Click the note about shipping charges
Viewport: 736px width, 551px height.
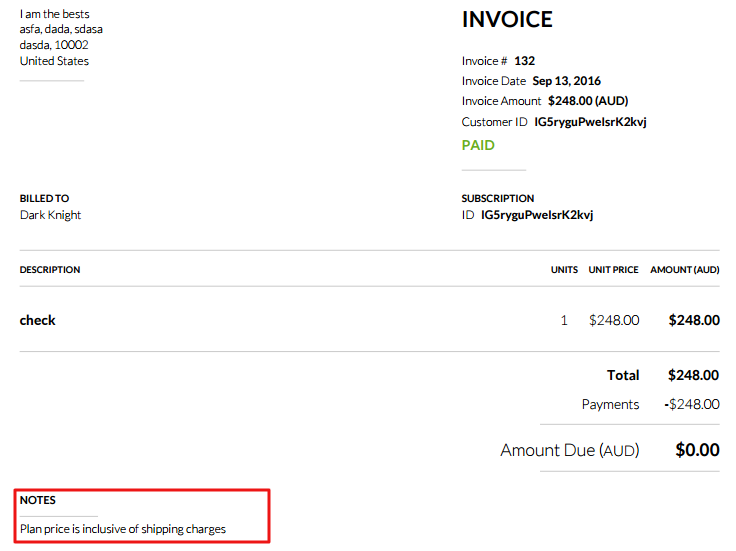[x=123, y=529]
